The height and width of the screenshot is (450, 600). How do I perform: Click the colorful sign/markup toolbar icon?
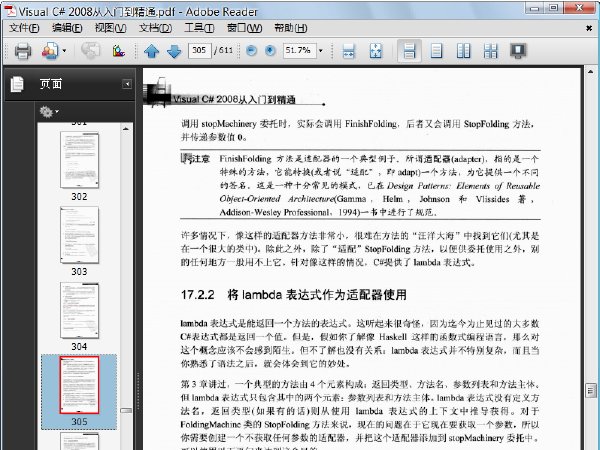click(x=119, y=51)
